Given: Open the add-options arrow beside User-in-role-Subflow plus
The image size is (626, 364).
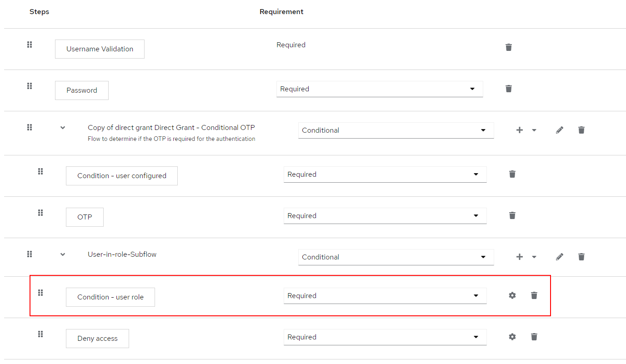Looking at the screenshot, I should (x=534, y=256).
